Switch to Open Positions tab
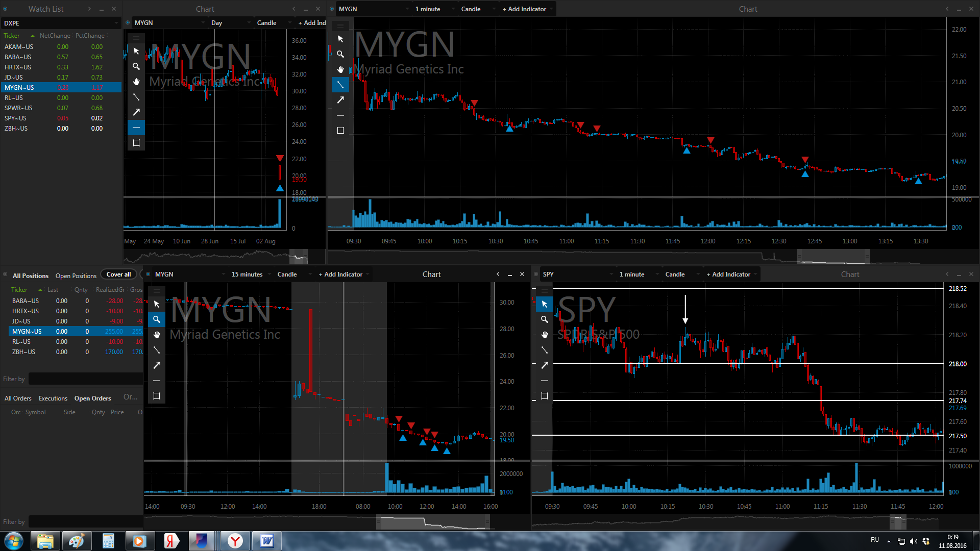 pyautogui.click(x=76, y=275)
